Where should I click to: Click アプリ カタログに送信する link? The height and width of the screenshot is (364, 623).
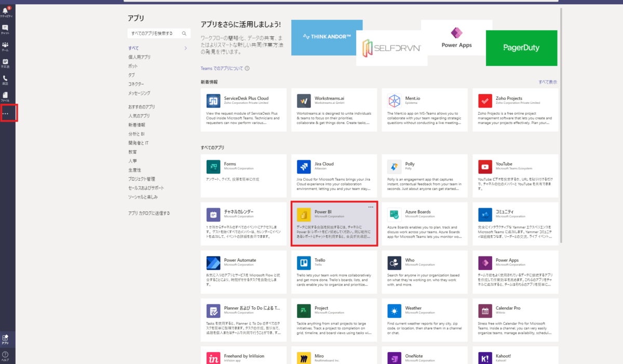[x=149, y=213]
